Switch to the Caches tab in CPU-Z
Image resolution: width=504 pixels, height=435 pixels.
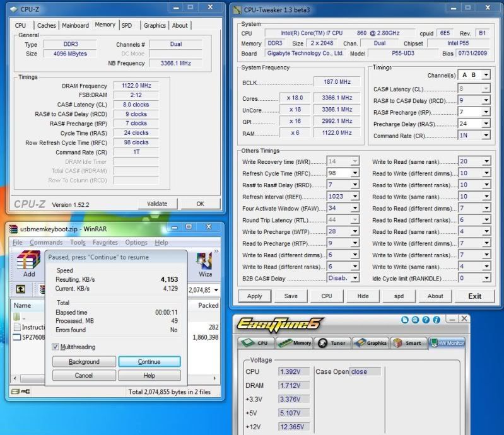click(46, 25)
